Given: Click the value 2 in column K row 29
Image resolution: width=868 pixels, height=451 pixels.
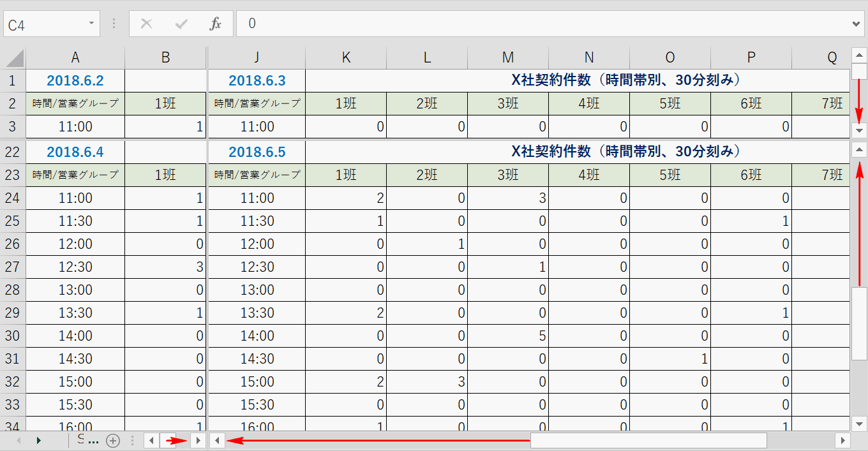Looking at the screenshot, I should (x=346, y=313).
